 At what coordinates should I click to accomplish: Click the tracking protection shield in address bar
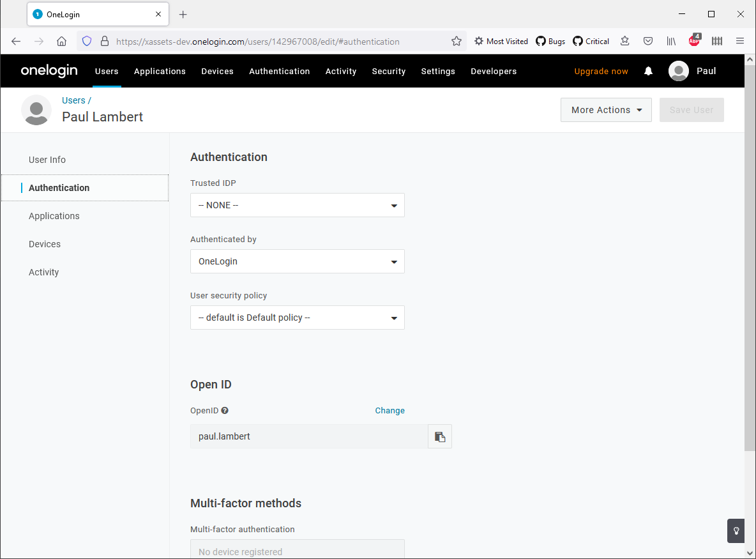(x=86, y=40)
